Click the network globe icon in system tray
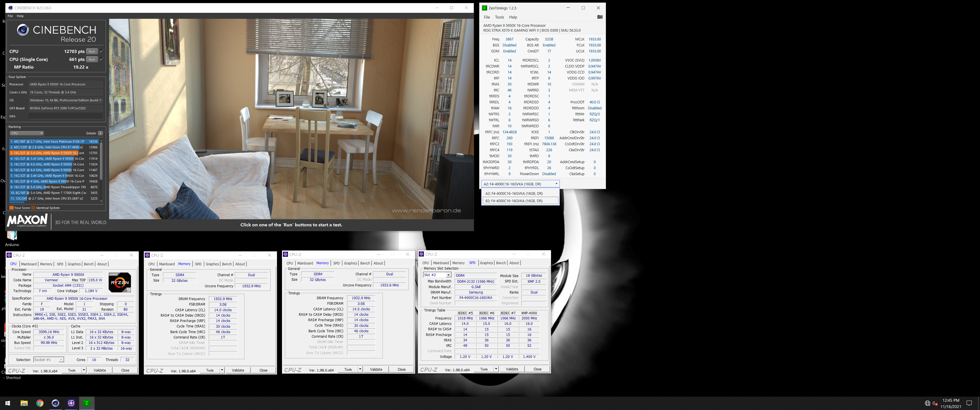 927,403
